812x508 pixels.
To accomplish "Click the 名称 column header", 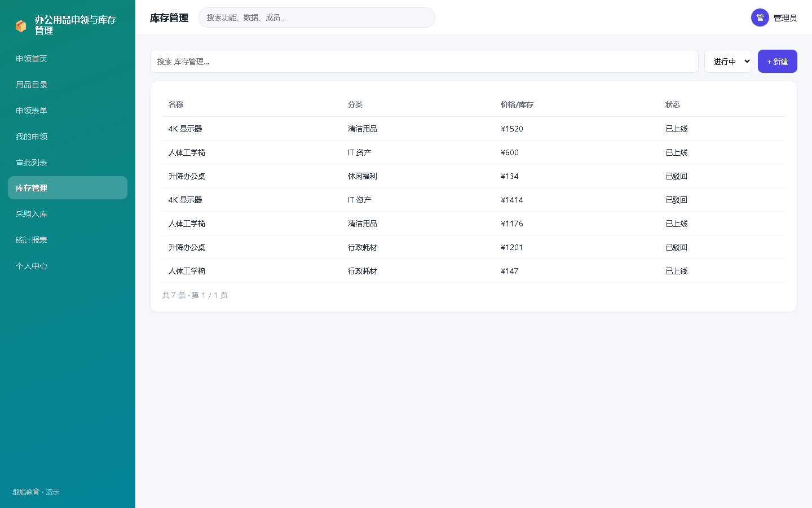I will 176,104.
